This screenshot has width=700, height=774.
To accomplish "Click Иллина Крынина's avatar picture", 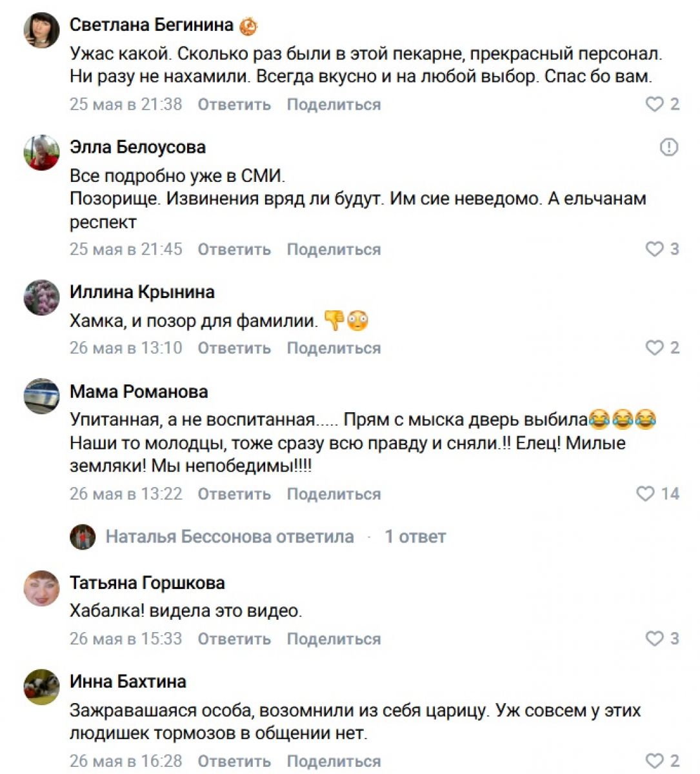I will [x=42, y=297].
